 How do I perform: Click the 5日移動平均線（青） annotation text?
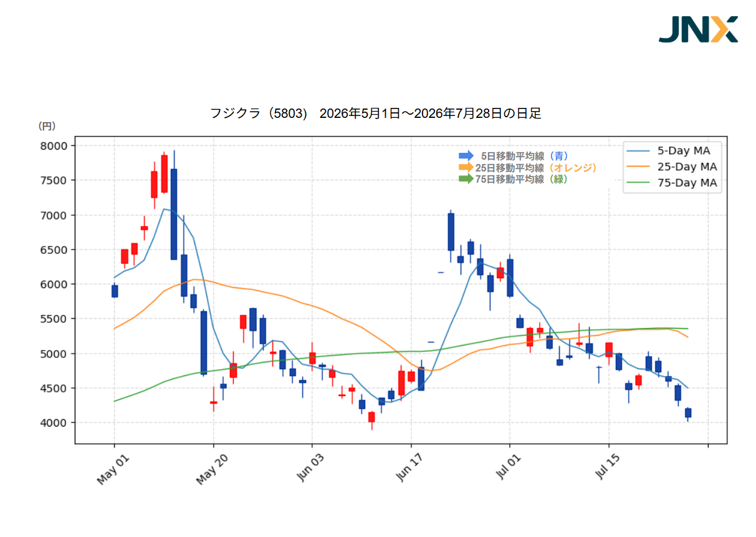click(x=524, y=156)
